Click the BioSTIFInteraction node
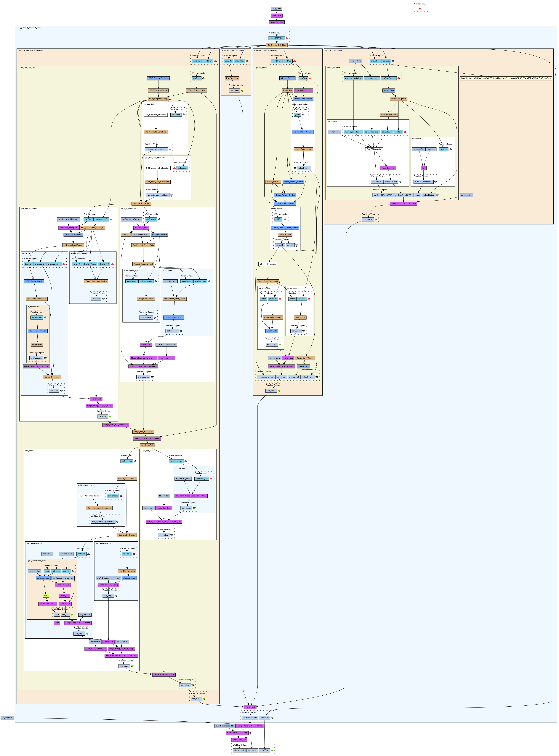The height and width of the screenshot is (756, 559). tap(374, 149)
